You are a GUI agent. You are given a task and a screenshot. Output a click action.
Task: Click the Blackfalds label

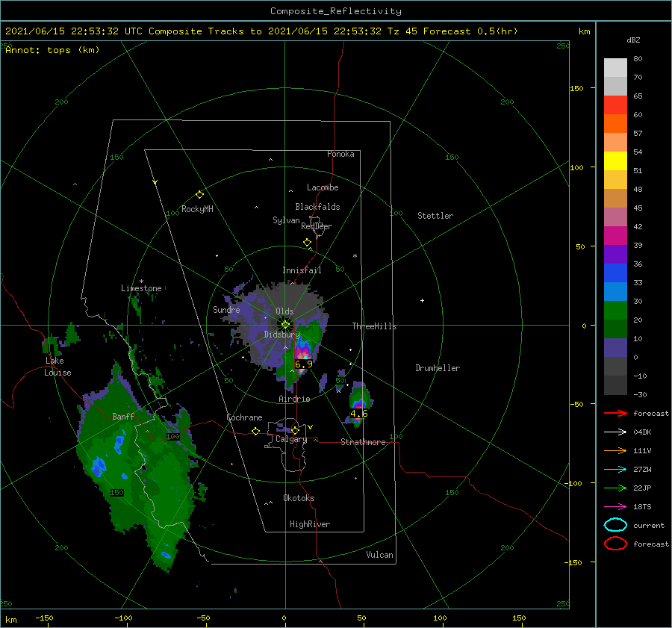317,207
